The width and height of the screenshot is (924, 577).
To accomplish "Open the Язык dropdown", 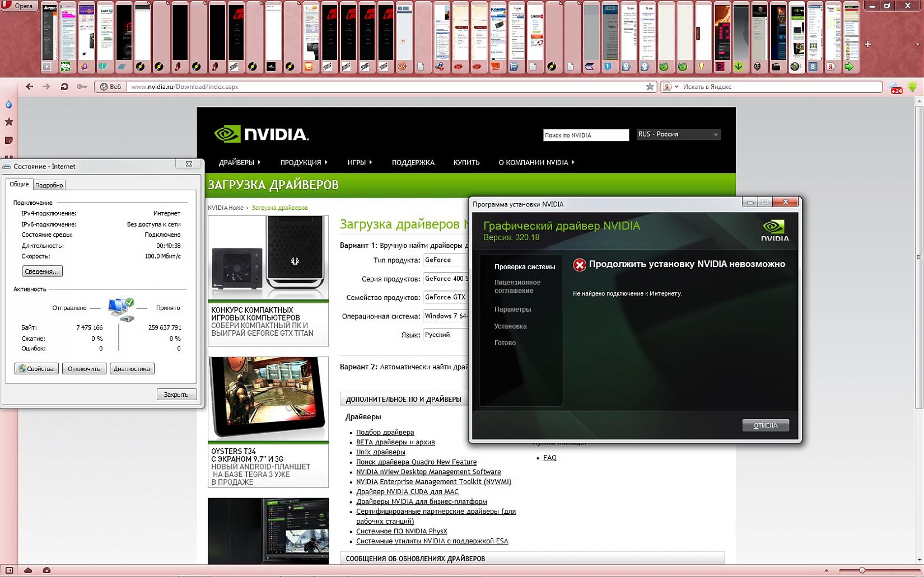I will [x=446, y=335].
